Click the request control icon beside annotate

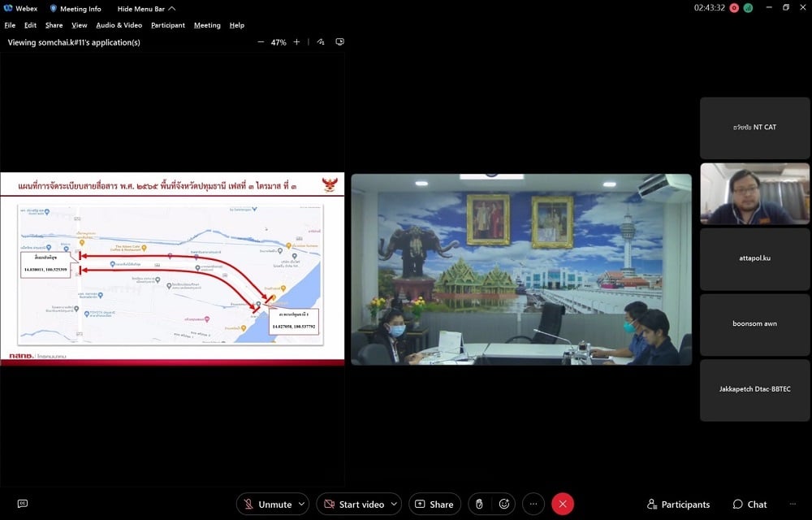point(339,42)
